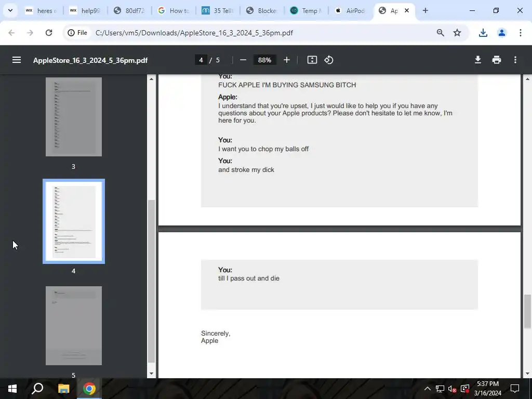532x399 pixels.
Task: Select the page 5 thumbnail
Action: [x=74, y=326]
